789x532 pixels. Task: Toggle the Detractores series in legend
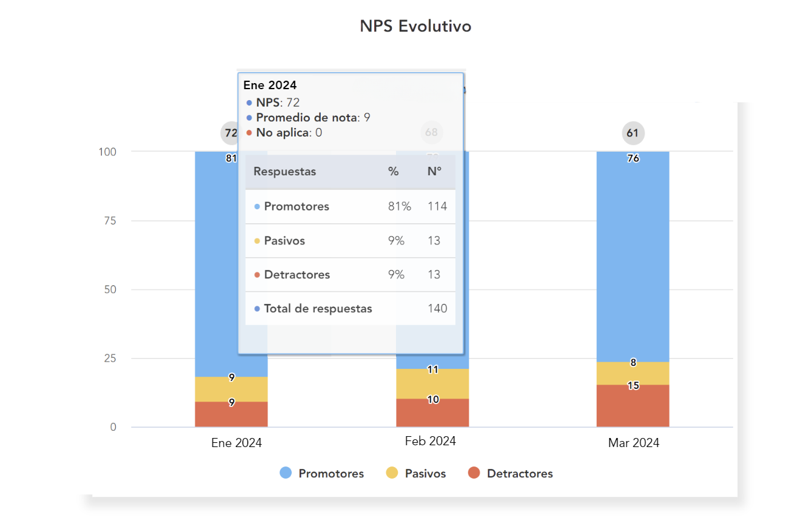point(511,473)
